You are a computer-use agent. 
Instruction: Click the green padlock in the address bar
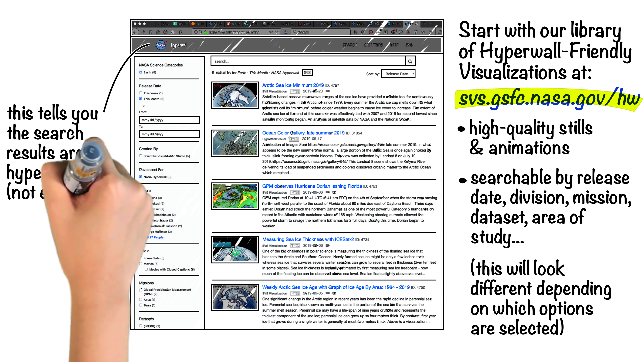[x=205, y=32]
